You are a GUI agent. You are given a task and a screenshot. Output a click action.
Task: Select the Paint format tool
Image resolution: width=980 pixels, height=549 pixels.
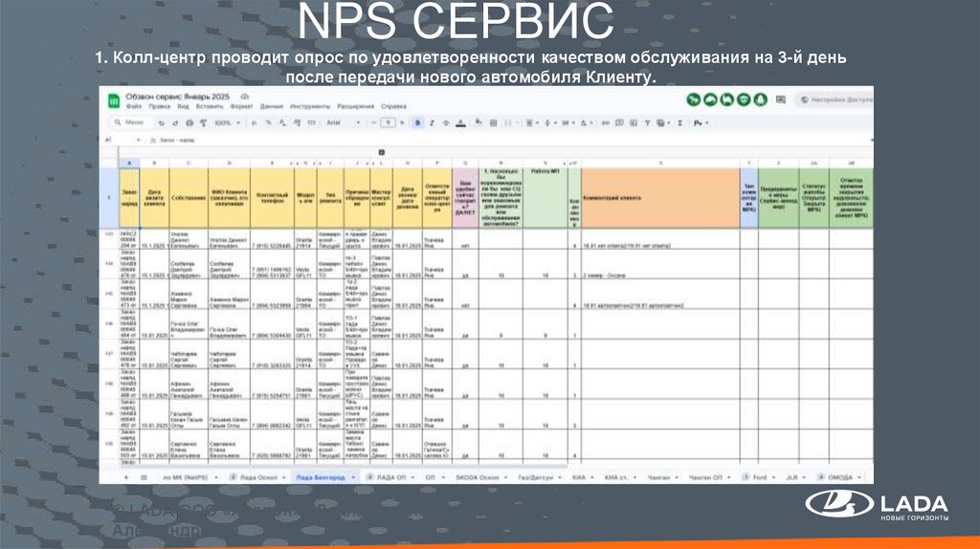[203, 123]
